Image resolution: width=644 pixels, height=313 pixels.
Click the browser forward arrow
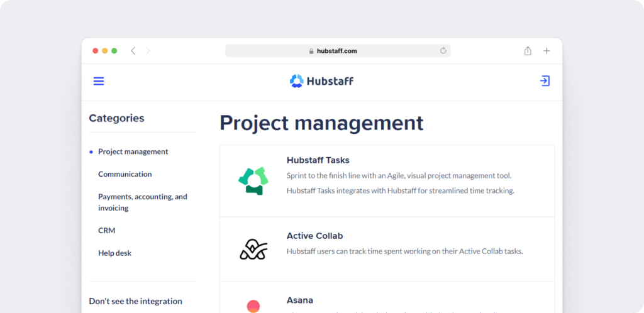tap(148, 51)
